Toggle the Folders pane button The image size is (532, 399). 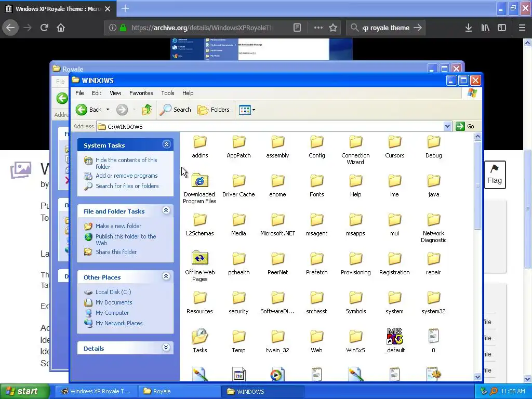pos(214,110)
